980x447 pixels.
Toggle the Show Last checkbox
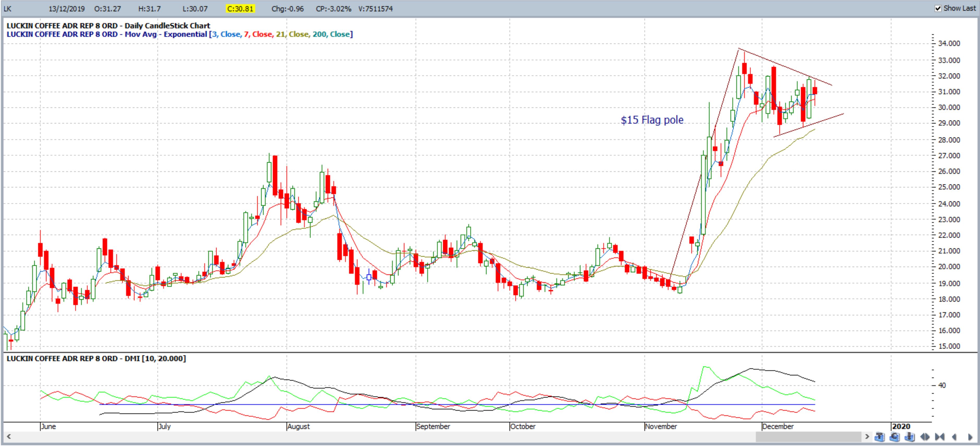[x=938, y=8]
